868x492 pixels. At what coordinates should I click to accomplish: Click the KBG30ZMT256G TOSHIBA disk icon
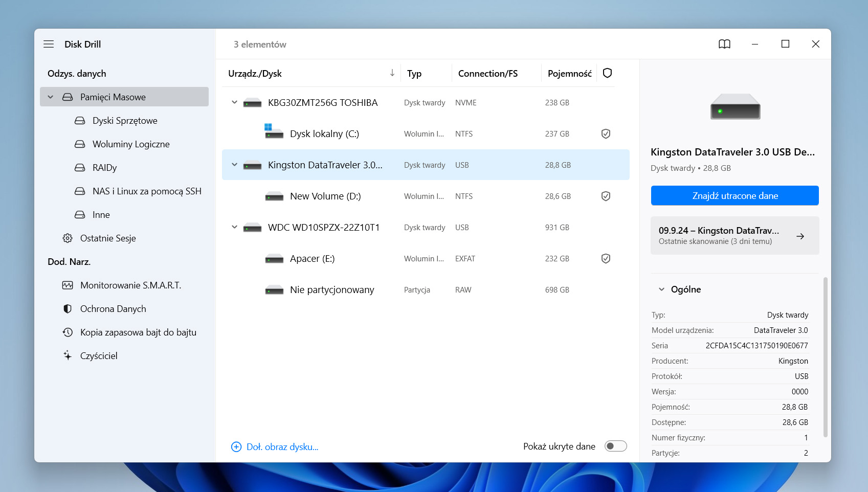coord(252,103)
